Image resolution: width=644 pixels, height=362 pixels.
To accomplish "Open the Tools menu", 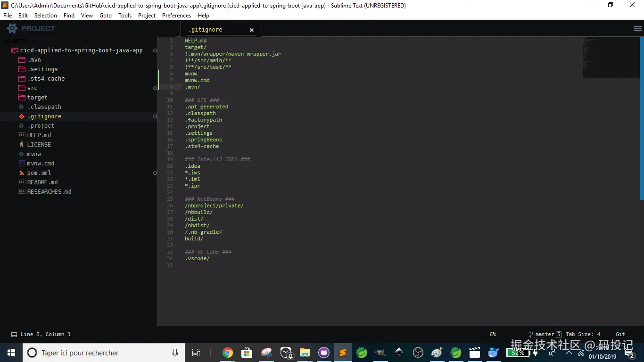I will tap(125, 16).
